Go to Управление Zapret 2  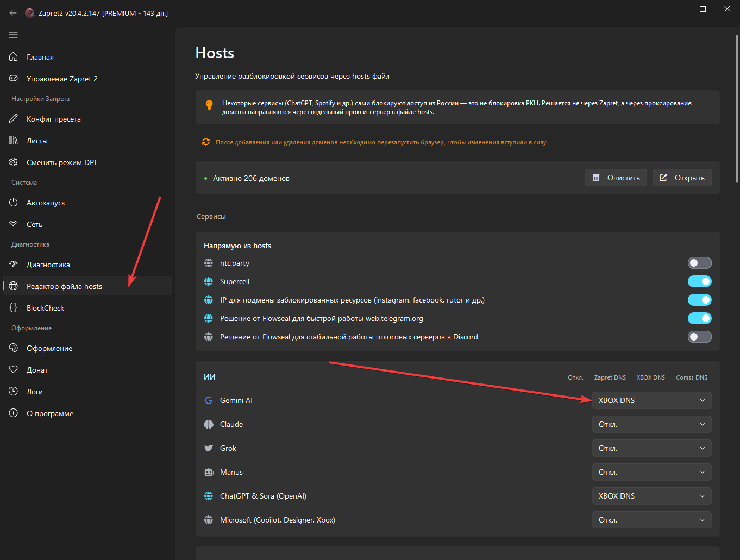[87, 79]
